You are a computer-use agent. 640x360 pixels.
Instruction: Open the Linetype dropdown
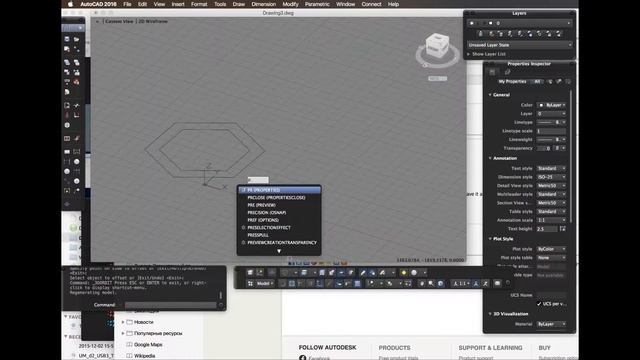[x=551, y=122]
